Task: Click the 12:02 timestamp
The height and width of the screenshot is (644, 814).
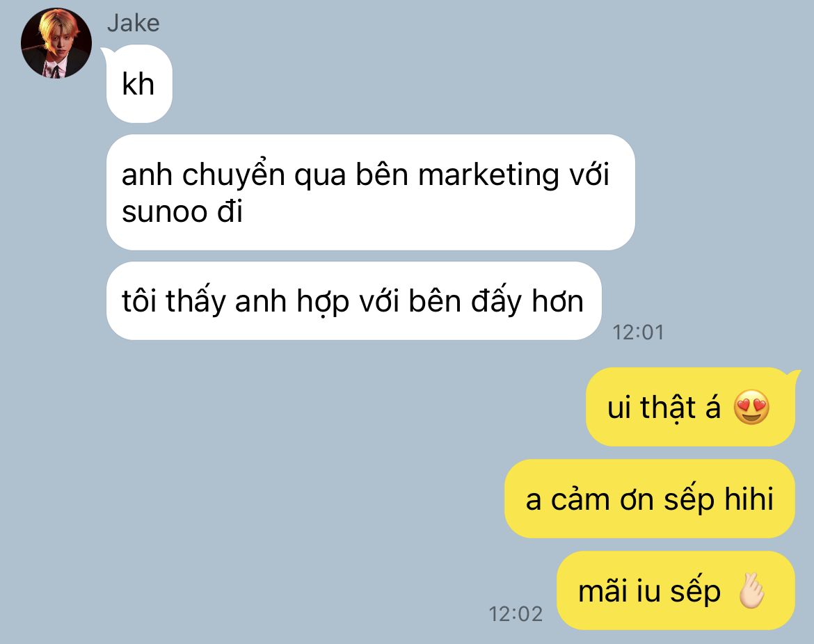Action: 516,614
